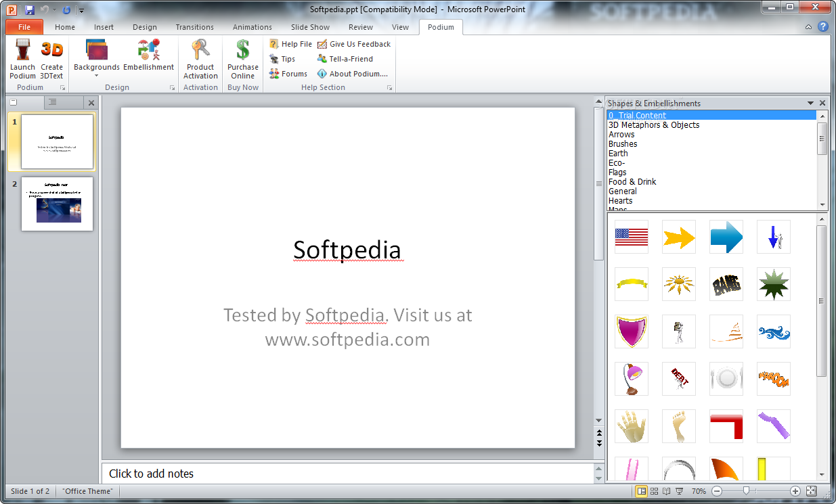Visit the Podium Forums
The height and width of the screenshot is (504, 836).
click(288, 74)
